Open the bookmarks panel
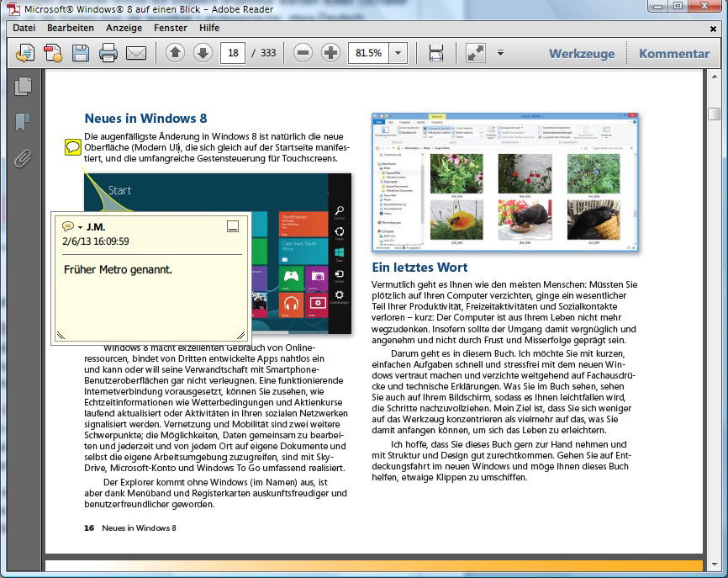The width and height of the screenshot is (728, 578). click(23, 122)
